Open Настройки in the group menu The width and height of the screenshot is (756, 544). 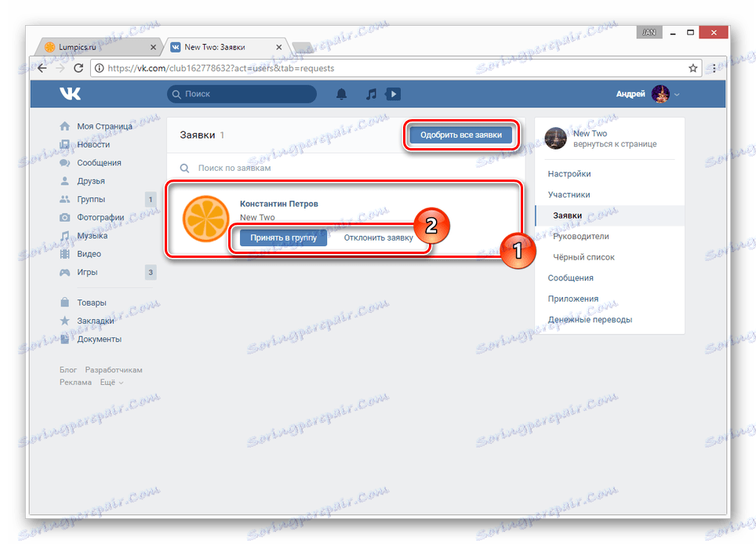click(x=569, y=174)
